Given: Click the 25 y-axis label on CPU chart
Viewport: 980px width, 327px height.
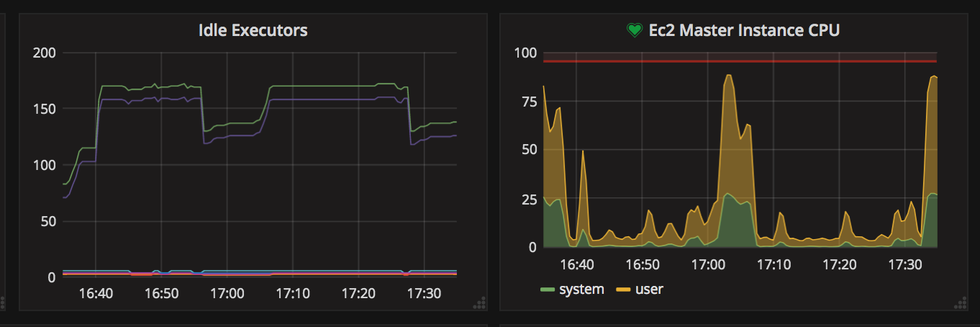Looking at the screenshot, I should click(x=529, y=198).
